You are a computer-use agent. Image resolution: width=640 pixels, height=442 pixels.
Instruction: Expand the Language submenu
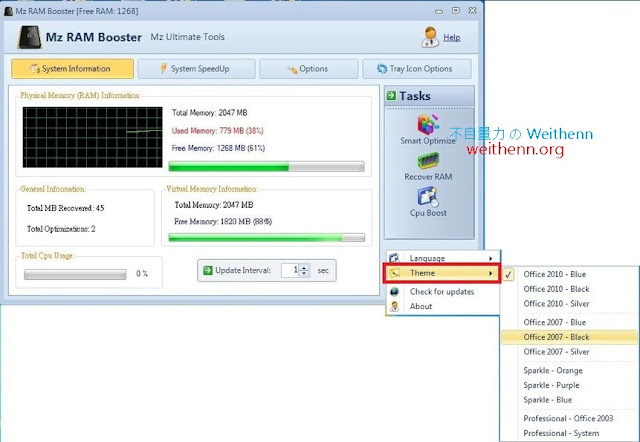point(443,258)
